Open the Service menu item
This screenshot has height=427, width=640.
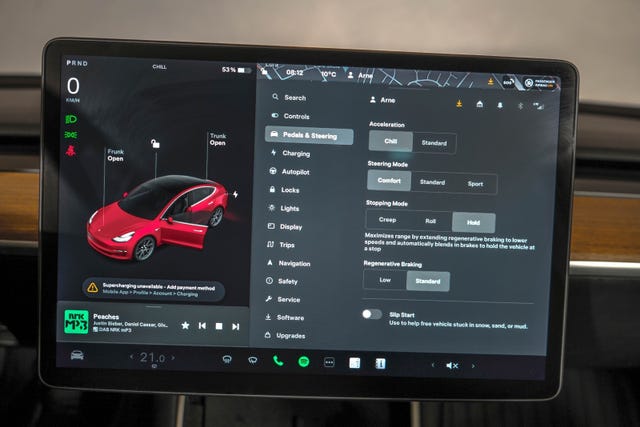pos(282,299)
